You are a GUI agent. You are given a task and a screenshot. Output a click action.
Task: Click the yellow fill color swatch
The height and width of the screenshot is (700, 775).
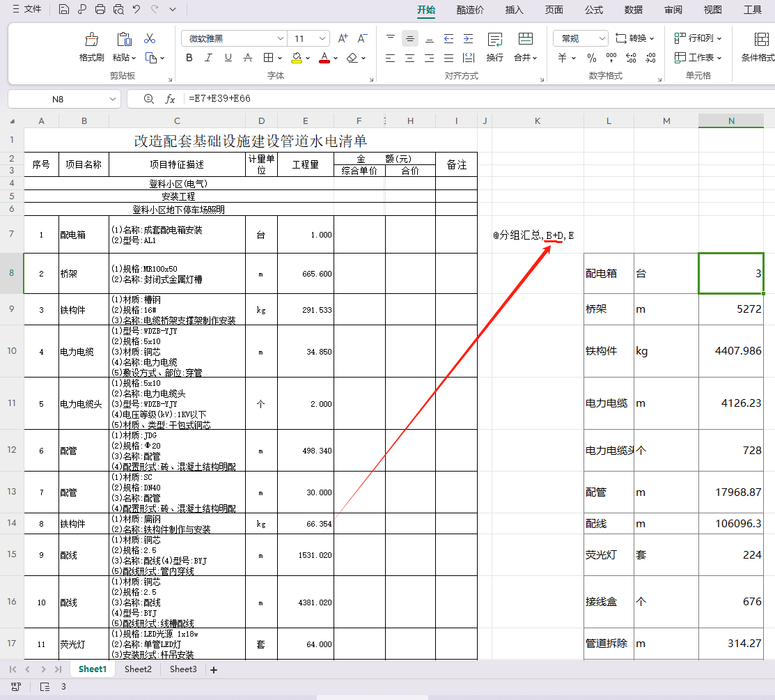click(297, 58)
